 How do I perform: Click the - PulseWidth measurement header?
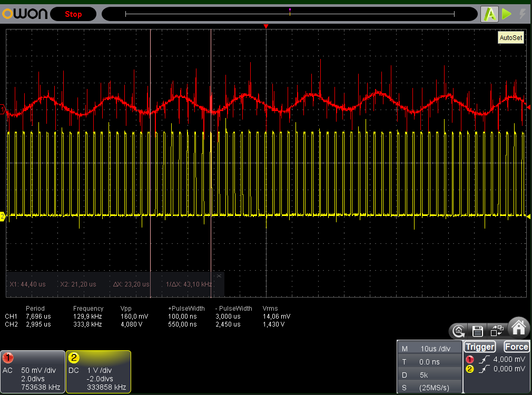234,309
